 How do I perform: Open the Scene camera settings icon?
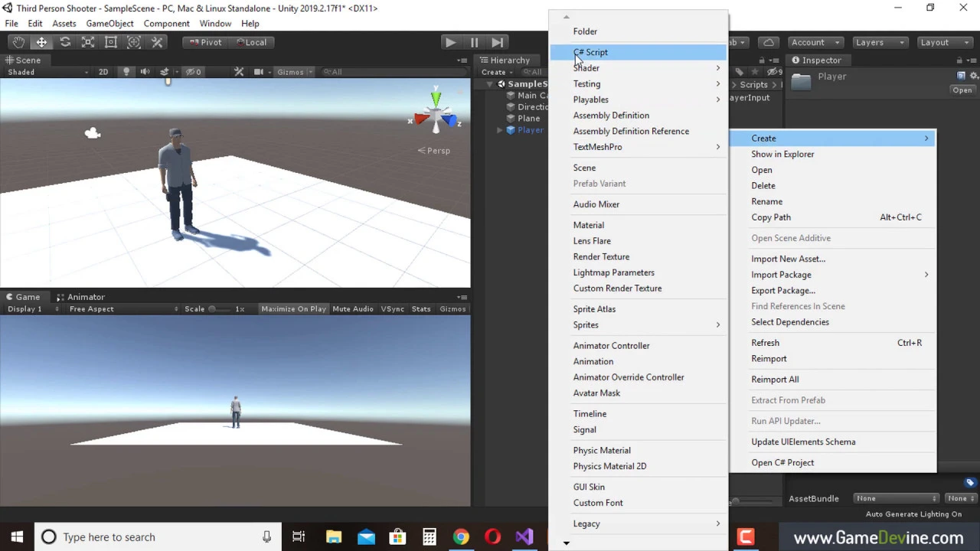point(259,72)
